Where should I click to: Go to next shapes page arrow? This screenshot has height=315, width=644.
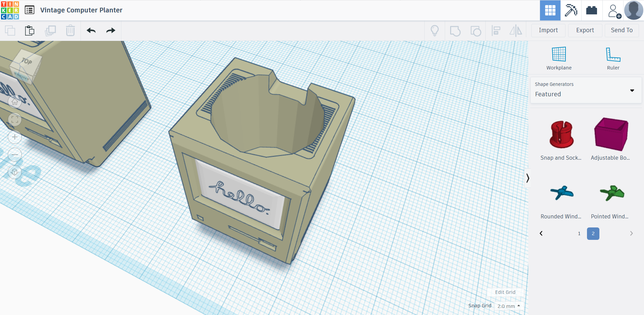click(631, 233)
